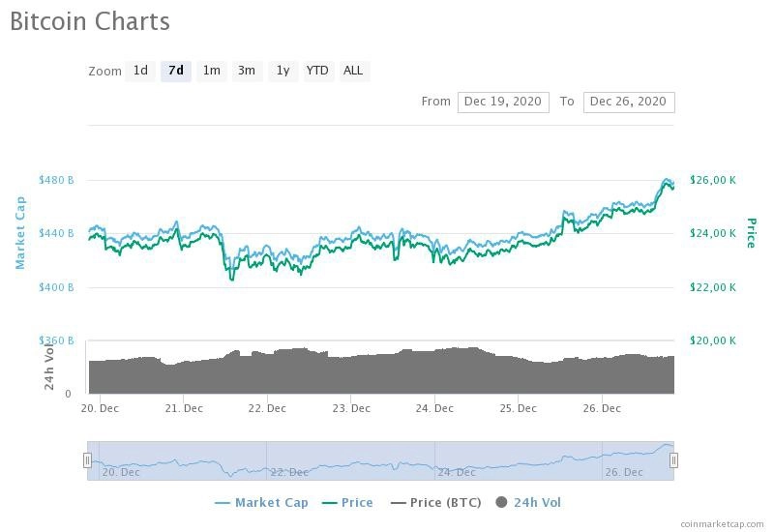Viewport: 774px width, 532px height.
Task: Click the navigator mini chart area
Action: pos(380,460)
